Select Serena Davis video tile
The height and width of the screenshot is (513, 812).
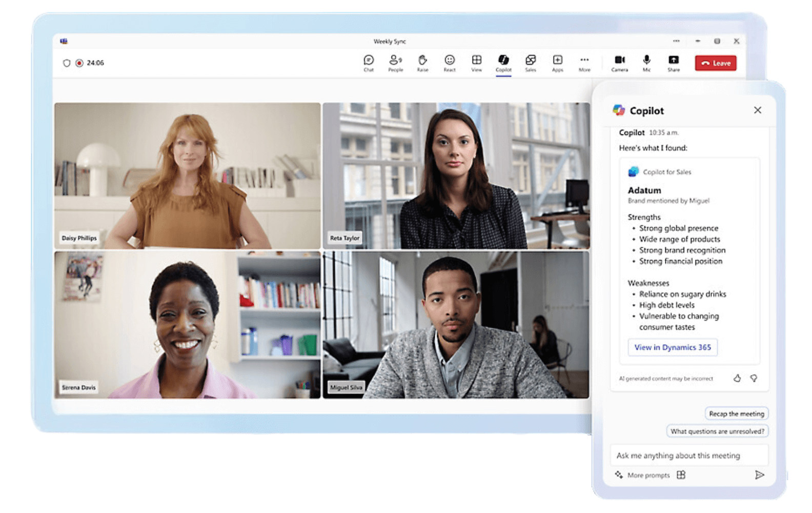(x=188, y=325)
